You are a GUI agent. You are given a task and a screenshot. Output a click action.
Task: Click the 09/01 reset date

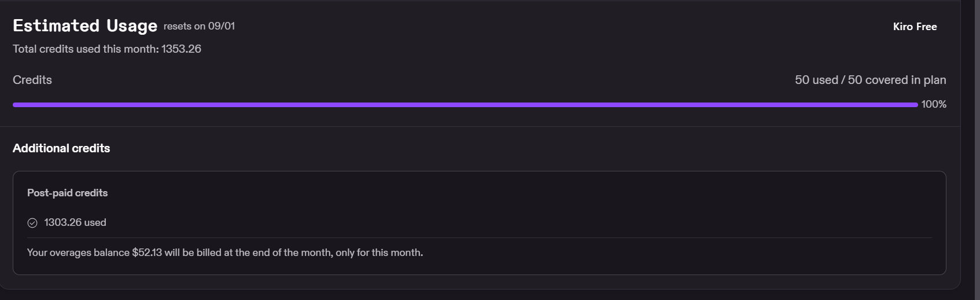tap(222, 26)
